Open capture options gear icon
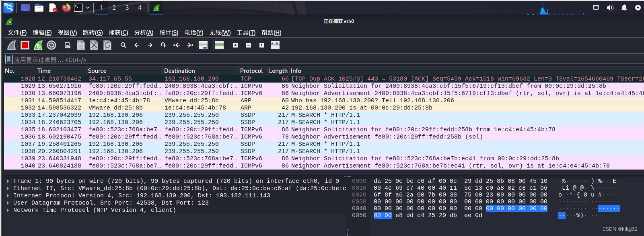 click(51, 45)
